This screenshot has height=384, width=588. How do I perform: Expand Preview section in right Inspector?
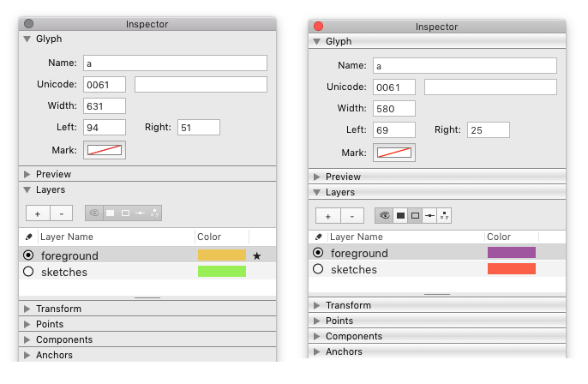point(317,177)
